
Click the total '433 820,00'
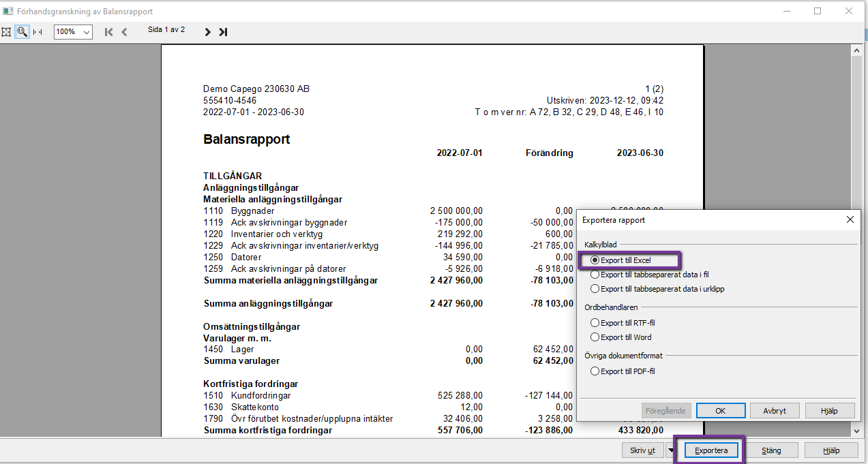[640, 431]
